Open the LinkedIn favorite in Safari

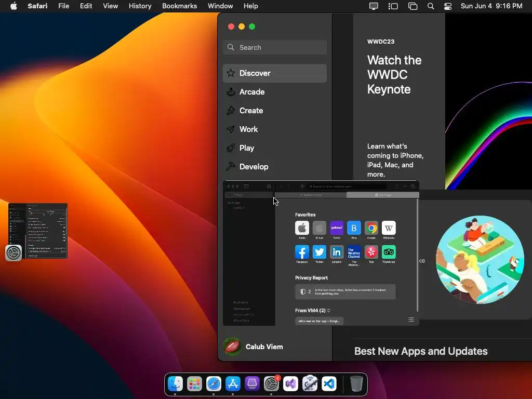coord(337,252)
